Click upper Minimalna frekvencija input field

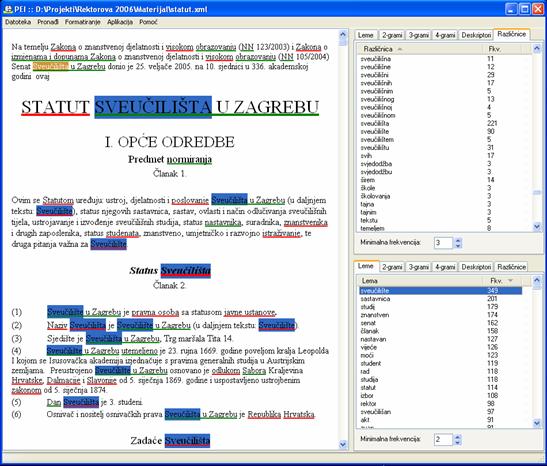click(x=443, y=243)
